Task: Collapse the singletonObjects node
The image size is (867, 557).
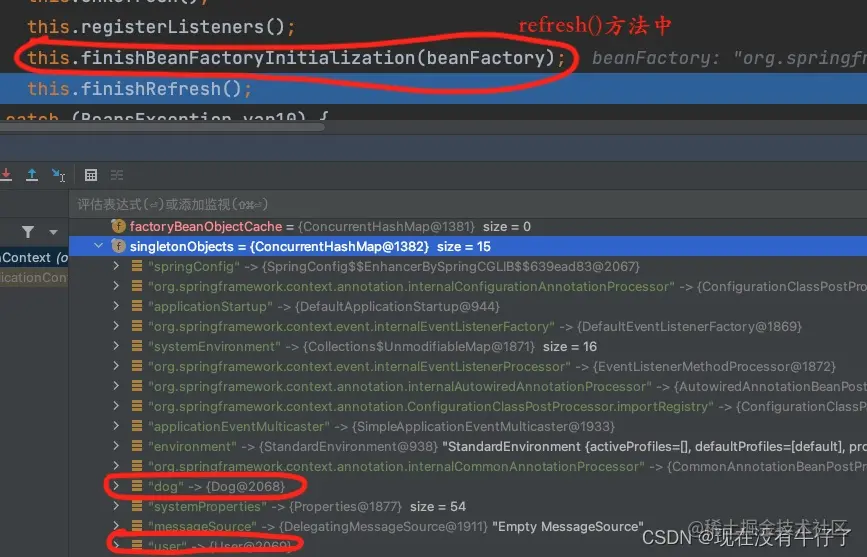Action: click(98, 246)
